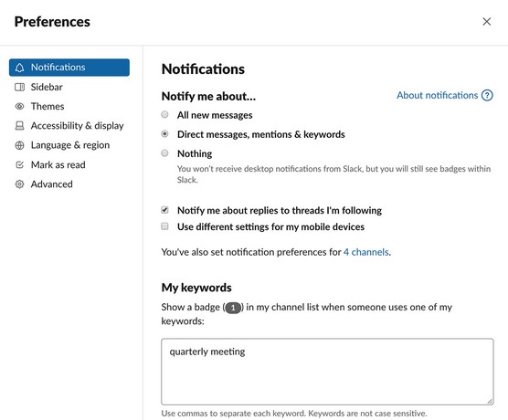Click the bell icon beside Notifications
Screen dimensions: 508x420
point(19,68)
